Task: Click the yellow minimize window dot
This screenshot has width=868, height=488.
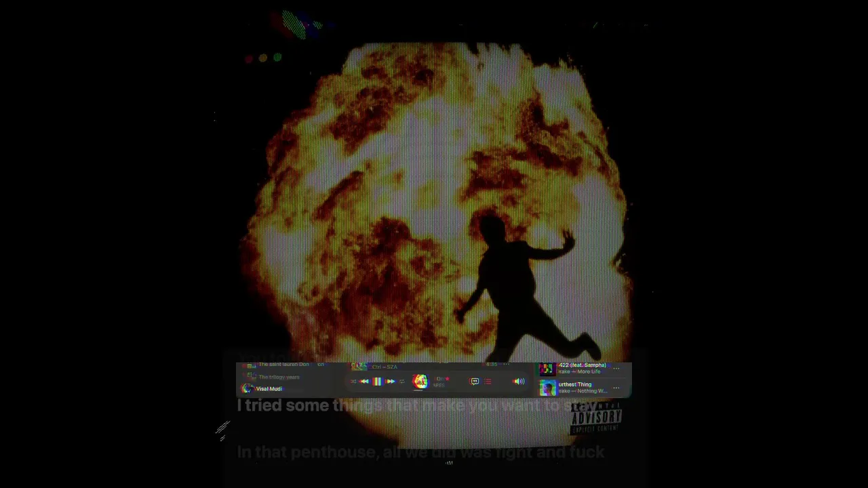Action: coord(263,58)
